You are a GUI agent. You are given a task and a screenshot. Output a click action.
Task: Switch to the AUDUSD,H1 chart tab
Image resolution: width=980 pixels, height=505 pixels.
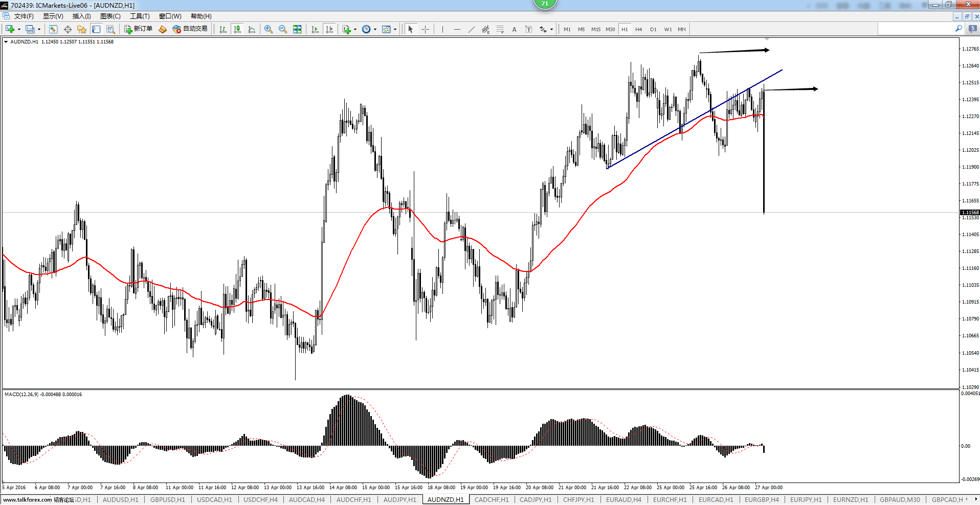click(x=121, y=500)
